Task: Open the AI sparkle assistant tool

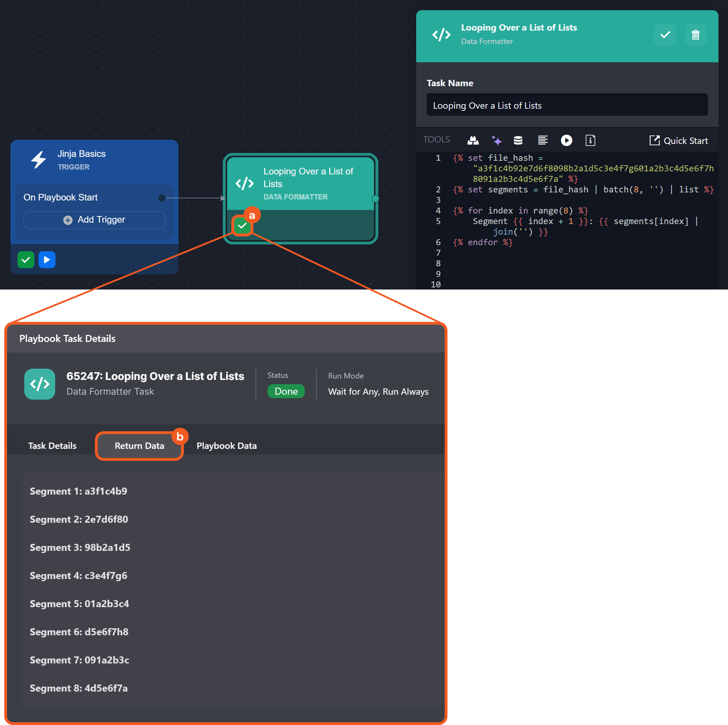Action: pos(496,140)
